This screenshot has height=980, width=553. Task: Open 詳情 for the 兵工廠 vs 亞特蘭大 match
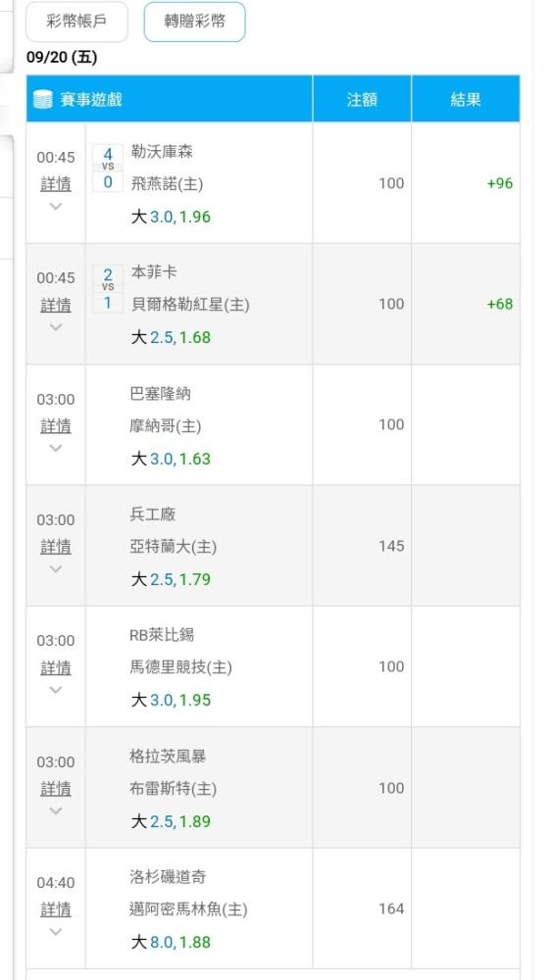click(x=56, y=547)
